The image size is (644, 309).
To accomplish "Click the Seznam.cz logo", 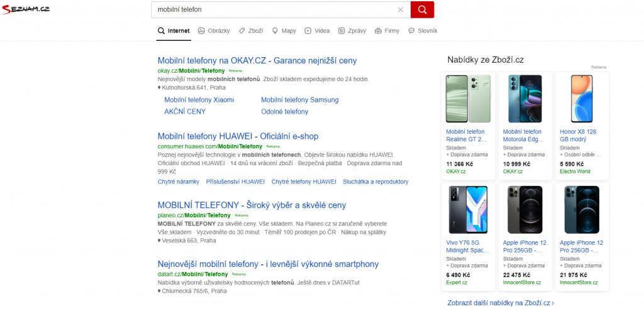I will pyautogui.click(x=26, y=9).
